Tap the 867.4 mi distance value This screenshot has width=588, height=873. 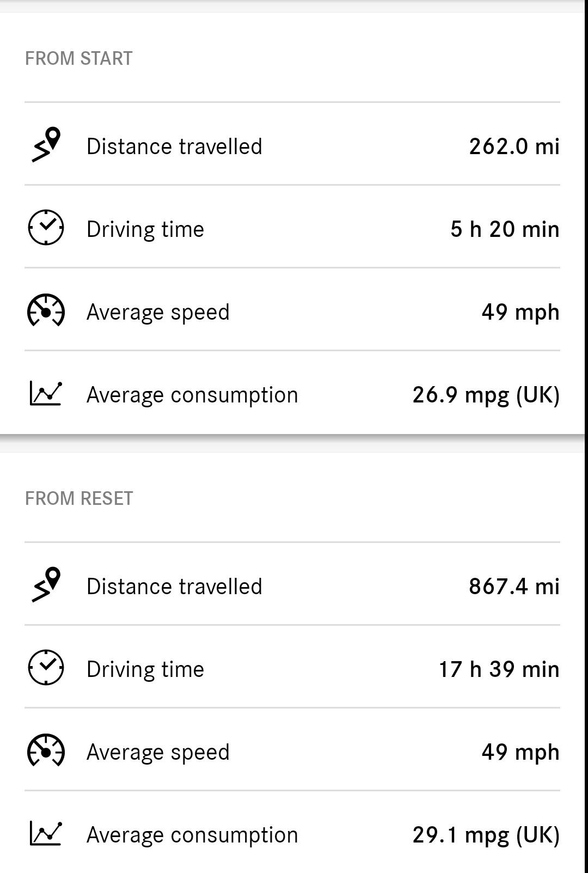coord(514,587)
